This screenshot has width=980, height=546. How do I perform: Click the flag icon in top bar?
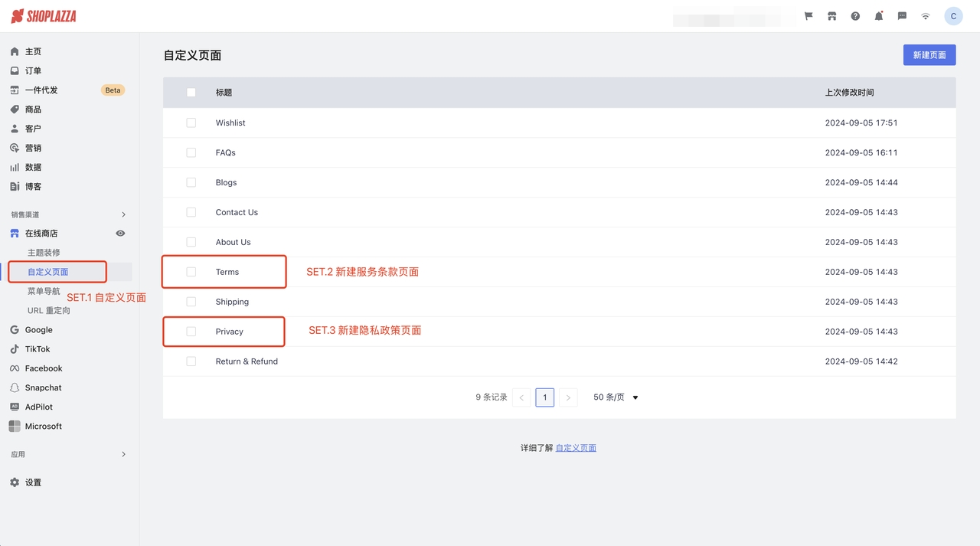[808, 16]
